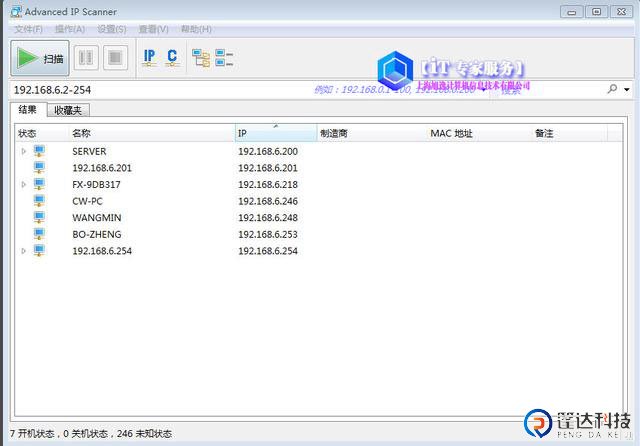Open the 文件(F) menu
This screenshot has height=446, width=640.
click(x=29, y=29)
